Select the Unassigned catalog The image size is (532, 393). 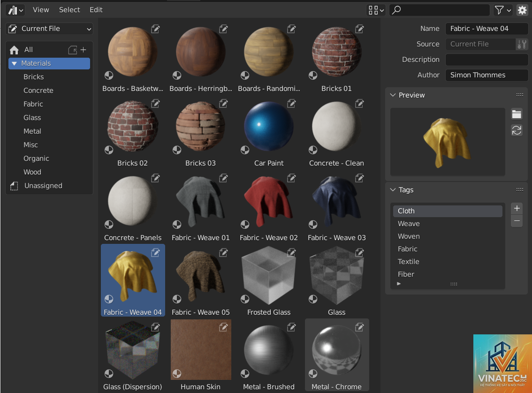pyautogui.click(x=43, y=186)
